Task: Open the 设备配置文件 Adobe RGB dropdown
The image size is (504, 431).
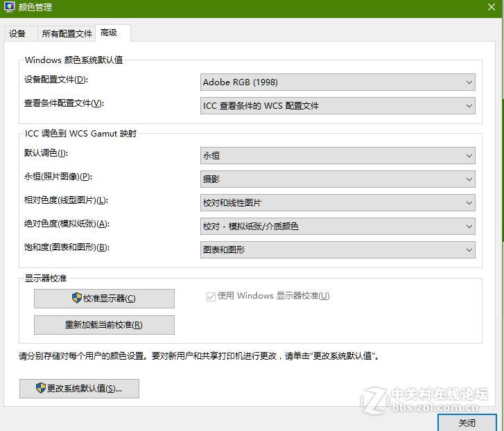Action: [338, 82]
